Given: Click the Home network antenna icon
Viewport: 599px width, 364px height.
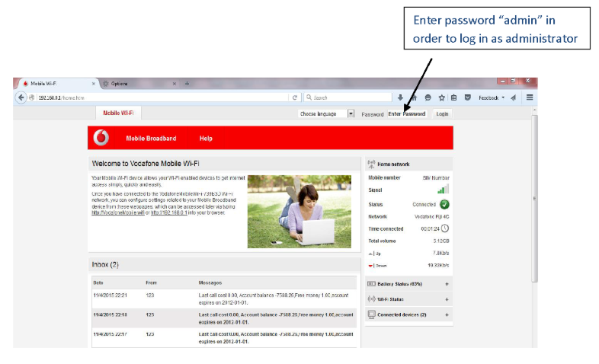Looking at the screenshot, I should point(371,164).
